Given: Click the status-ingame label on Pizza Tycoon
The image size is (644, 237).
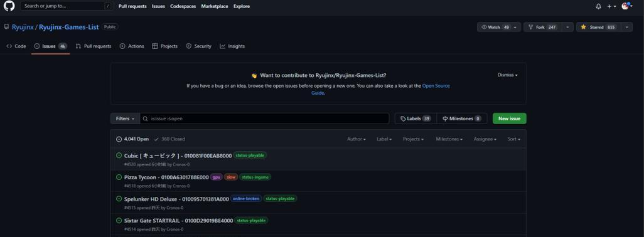Looking at the screenshot, I should click(x=255, y=177).
